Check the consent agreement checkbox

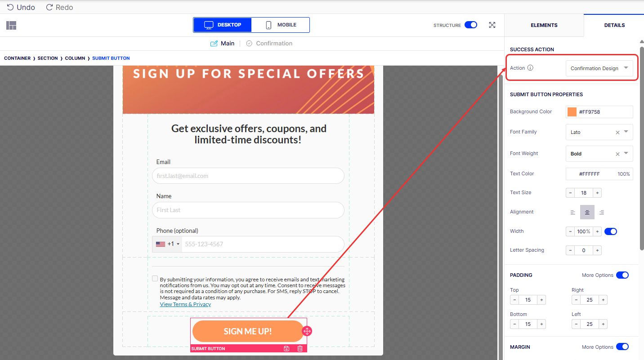click(x=155, y=279)
